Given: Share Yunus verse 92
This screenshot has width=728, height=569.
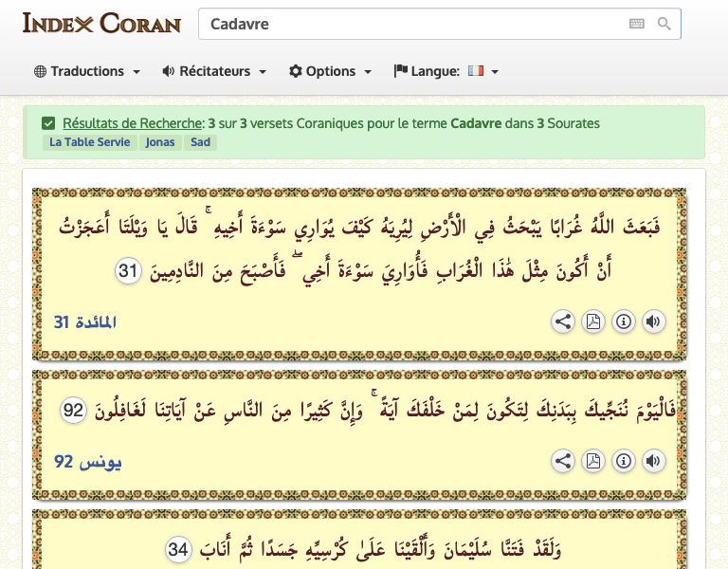Looking at the screenshot, I should click(563, 462).
